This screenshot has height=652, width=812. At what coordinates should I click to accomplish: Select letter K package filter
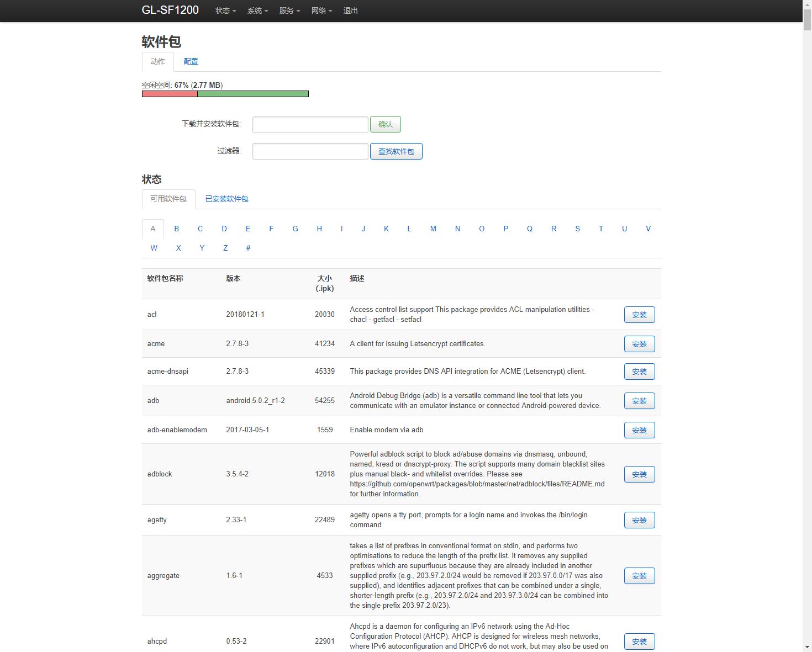(x=387, y=229)
